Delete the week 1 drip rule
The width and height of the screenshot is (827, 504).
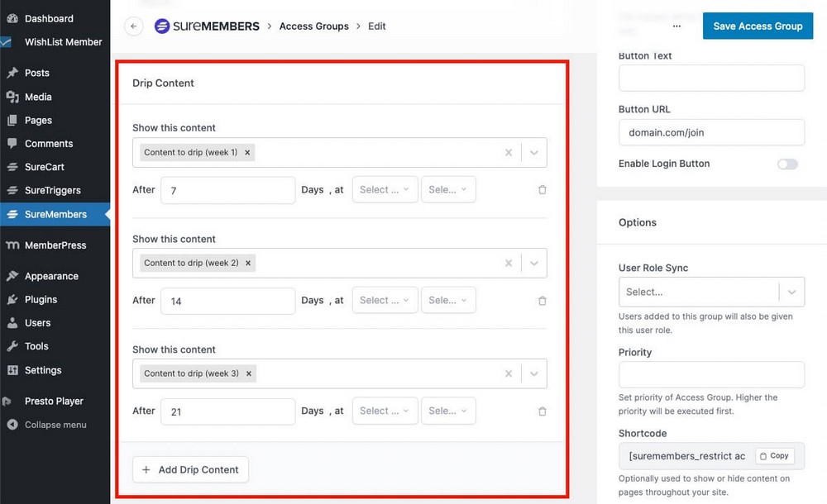tap(542, 190)
